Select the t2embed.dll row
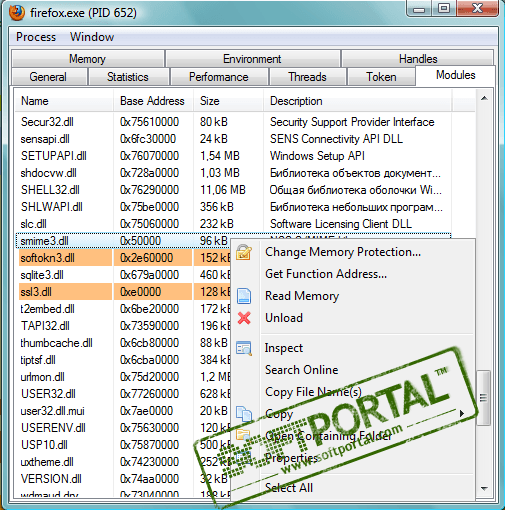Viewport: 505px width, 510px height. click(x=123, y=309)
